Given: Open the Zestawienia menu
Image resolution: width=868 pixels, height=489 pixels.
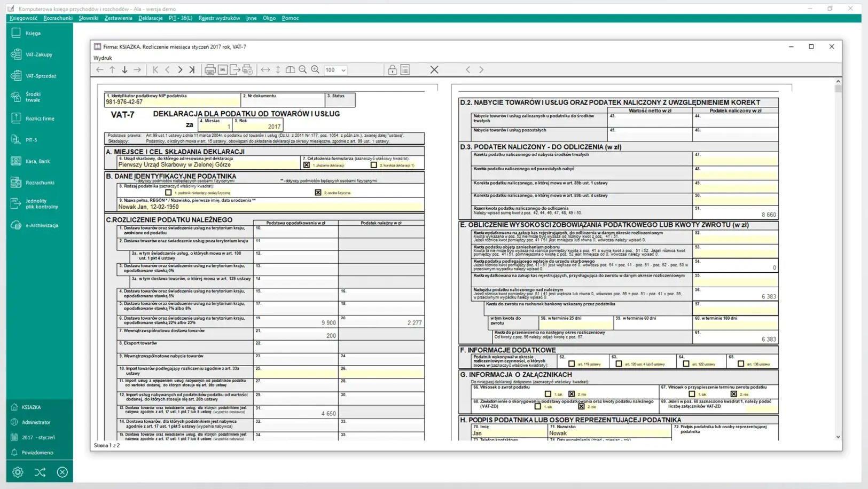Looking at the screenshot, I should 119,18.
